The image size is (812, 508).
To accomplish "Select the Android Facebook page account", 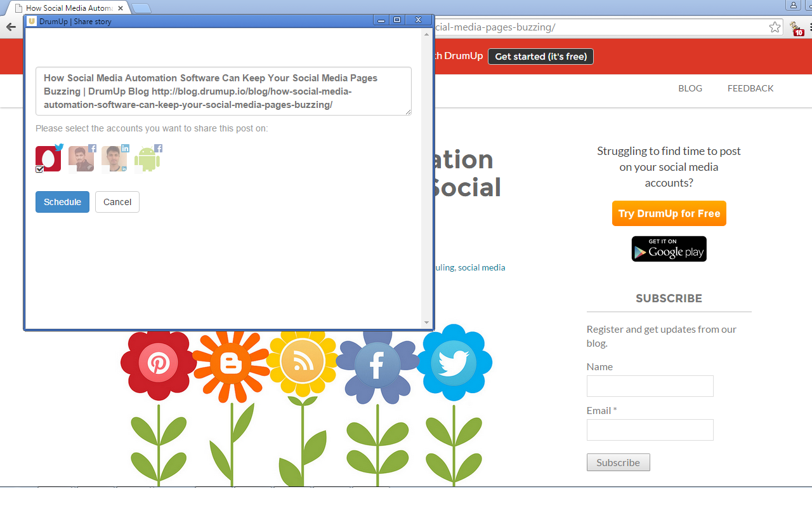I will [x=147, y=158].
